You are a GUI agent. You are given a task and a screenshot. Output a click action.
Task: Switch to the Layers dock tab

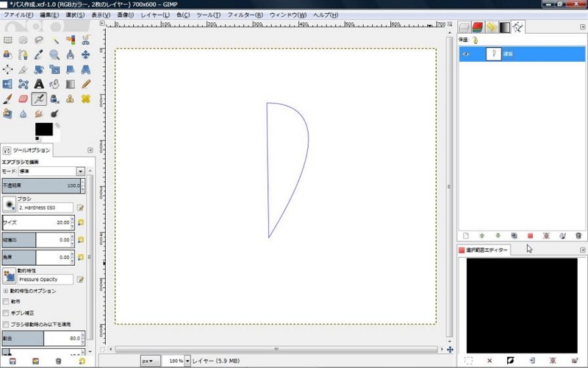tap(465, 27)
